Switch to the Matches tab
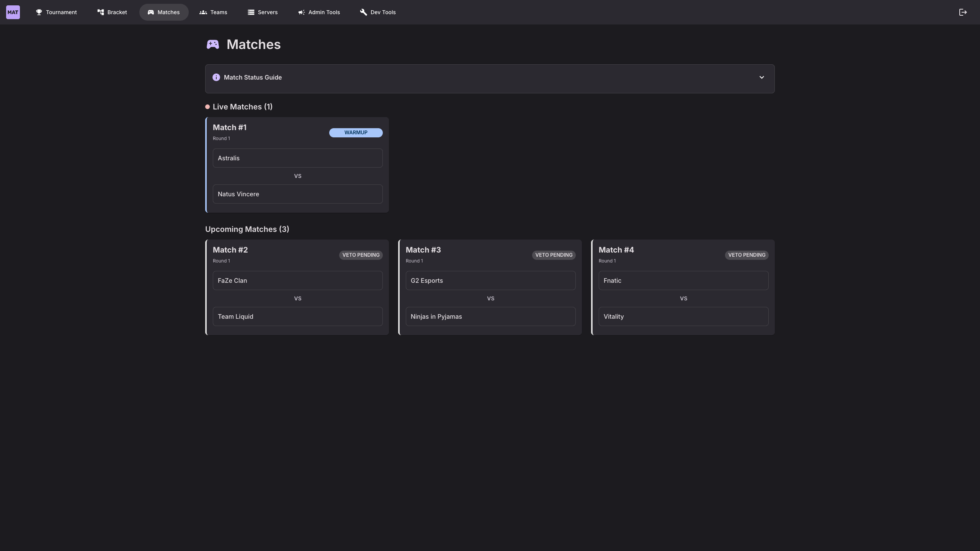 (x=164, y=12)
